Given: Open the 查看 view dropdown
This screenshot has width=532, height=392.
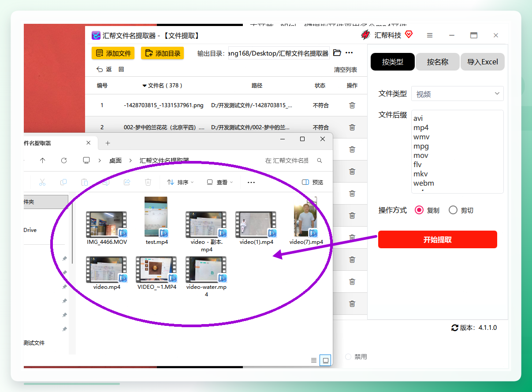Looking at the screenshot, I should tap(220, 182).
